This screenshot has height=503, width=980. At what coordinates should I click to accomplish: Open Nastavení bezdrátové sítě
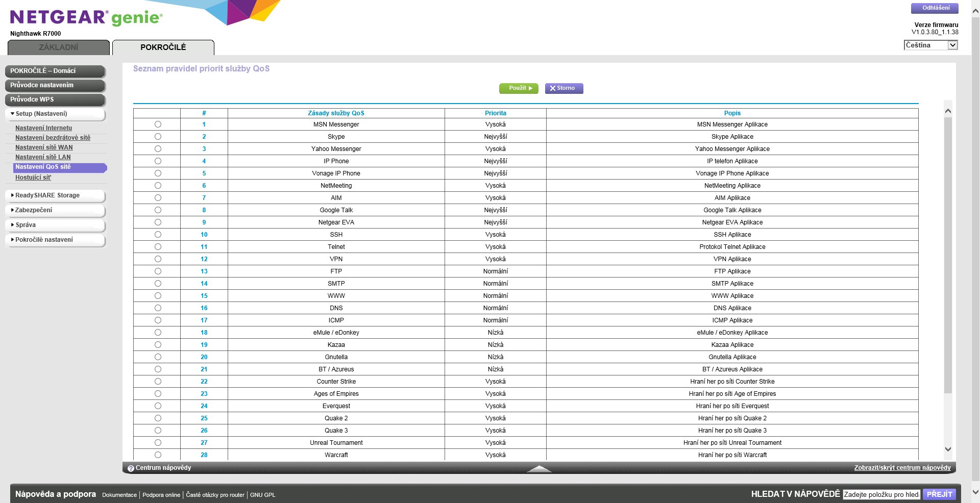click(x=53, y=138)
